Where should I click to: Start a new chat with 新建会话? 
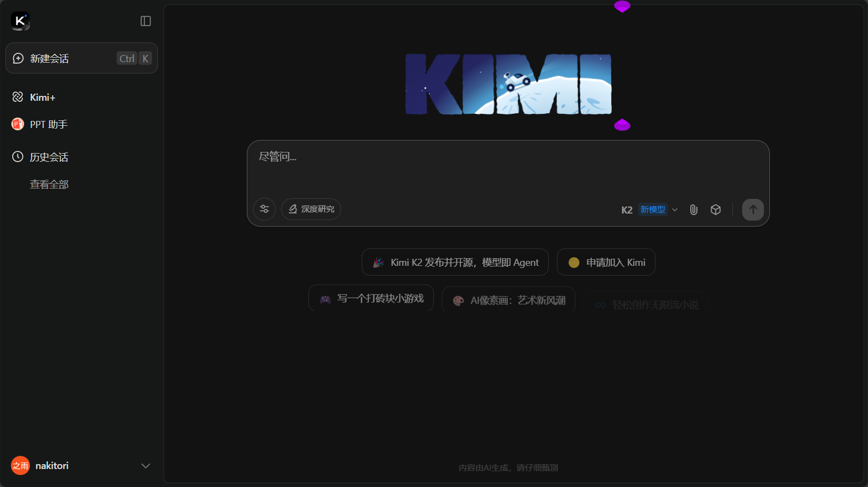pos(82,58)
